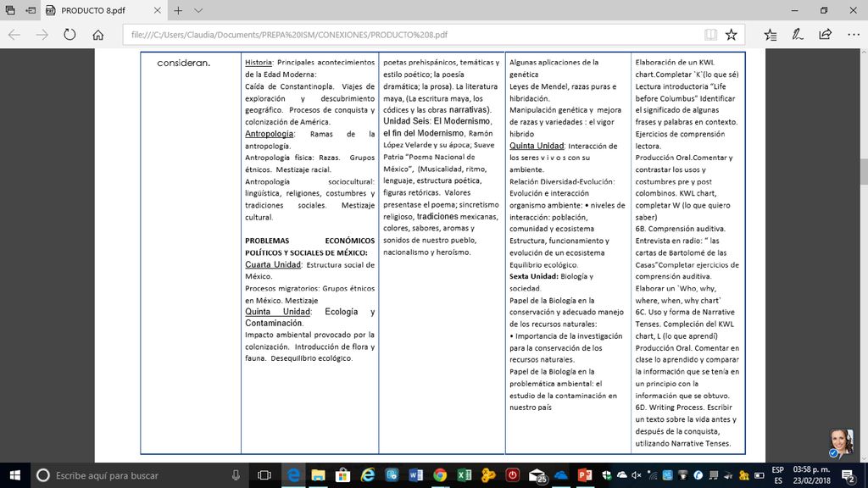Click 'Quinta Unidad' next to Interacción de
The image size is (868, 488).
pos(537,146)
